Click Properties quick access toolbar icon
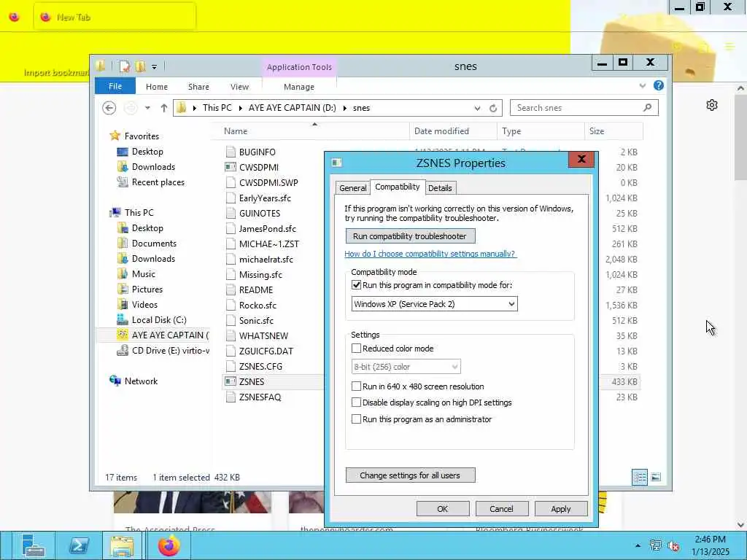 pos(125,66)
